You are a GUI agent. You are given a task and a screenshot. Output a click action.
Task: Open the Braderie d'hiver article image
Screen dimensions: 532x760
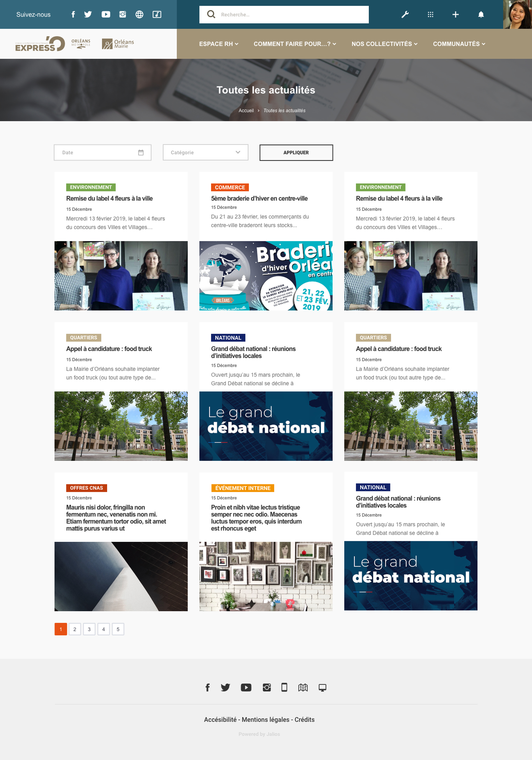click(x=266, y=276)
